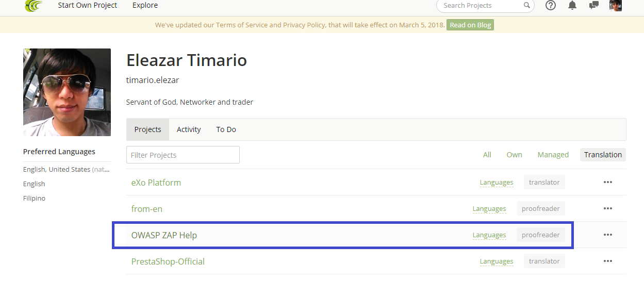Open the user avatar menu in the header
This screenshot has width=644, height=295.
(616, 6)
